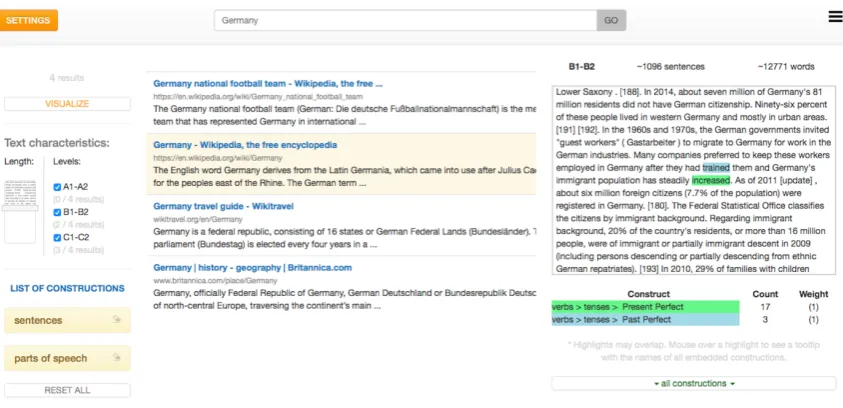
Task: Click the highlighted word increased
Action: click(x=711, y=180)
